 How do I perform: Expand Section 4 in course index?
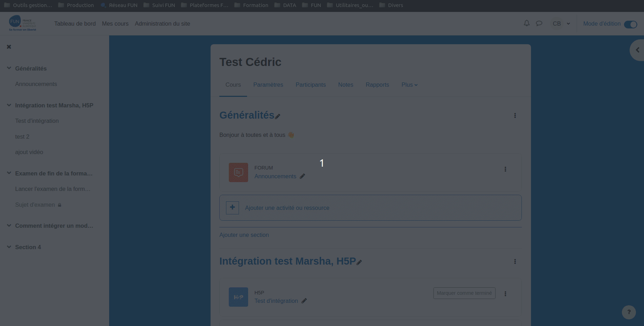pos(9,247)
